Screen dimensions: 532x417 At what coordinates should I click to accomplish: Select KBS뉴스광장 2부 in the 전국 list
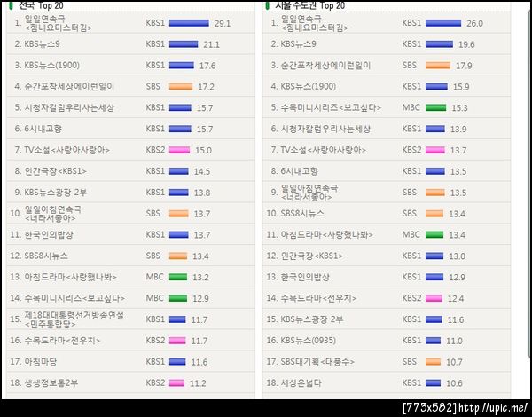[x=56, y=193]
